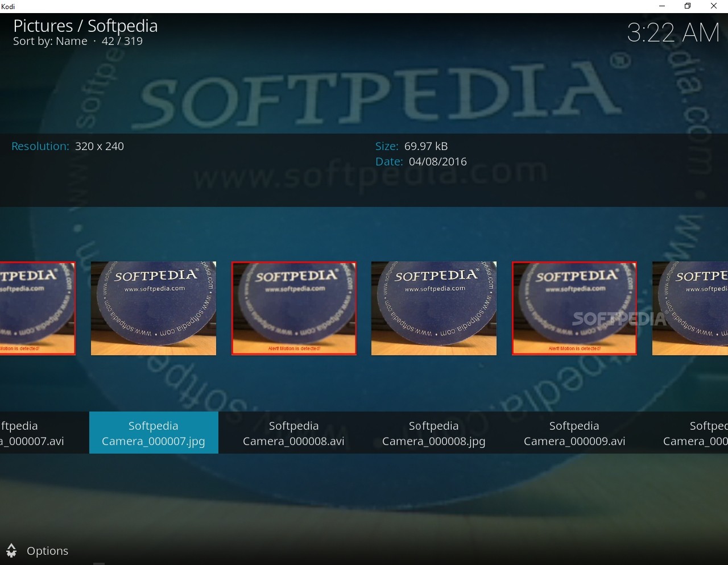The image size is (728, 565).
Task: Select the Softpedia Camera_000009.avi label
Action: point(574,433)
